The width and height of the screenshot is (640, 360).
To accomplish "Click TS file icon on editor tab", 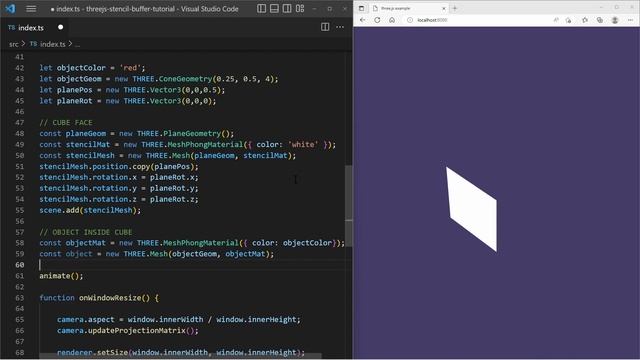I will click(x=11, y=27).
